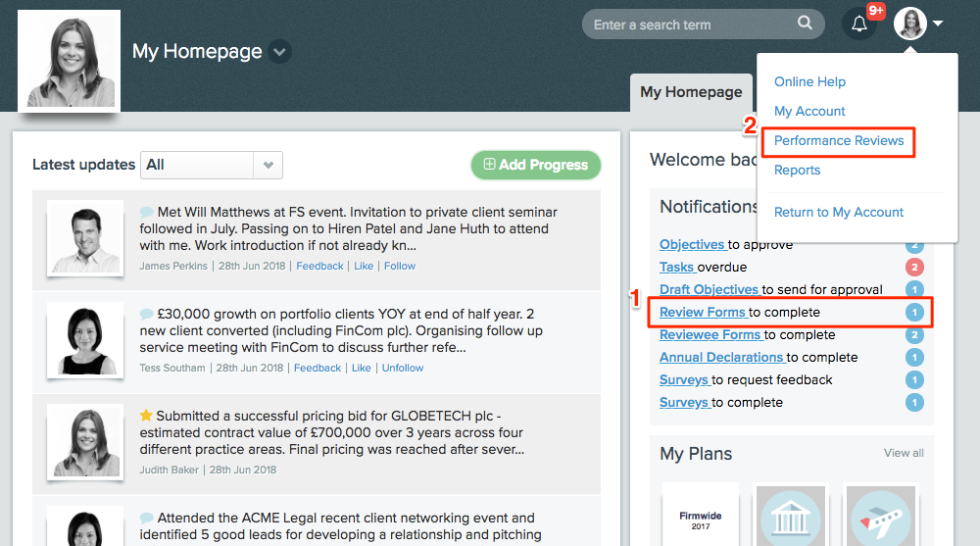Choose Online Help from the user menu
Screen dimensions: 980x546
(809, 82)
